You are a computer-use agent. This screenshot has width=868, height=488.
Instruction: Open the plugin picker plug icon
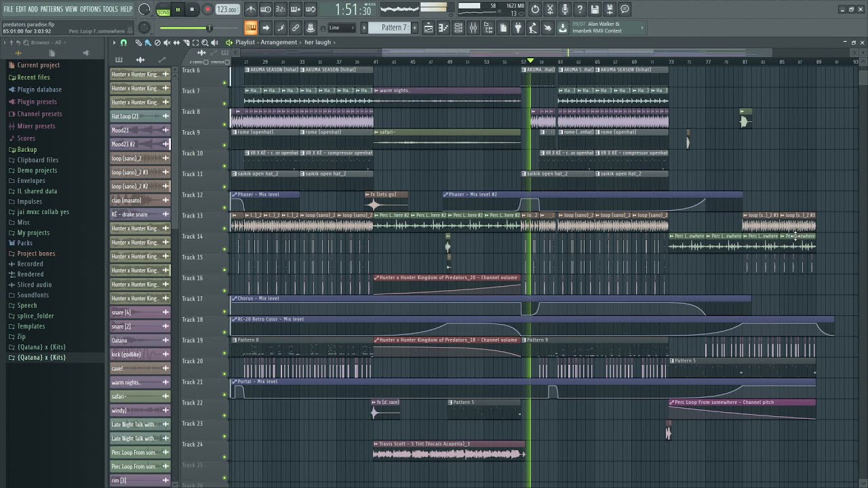[x=518, y=28]
